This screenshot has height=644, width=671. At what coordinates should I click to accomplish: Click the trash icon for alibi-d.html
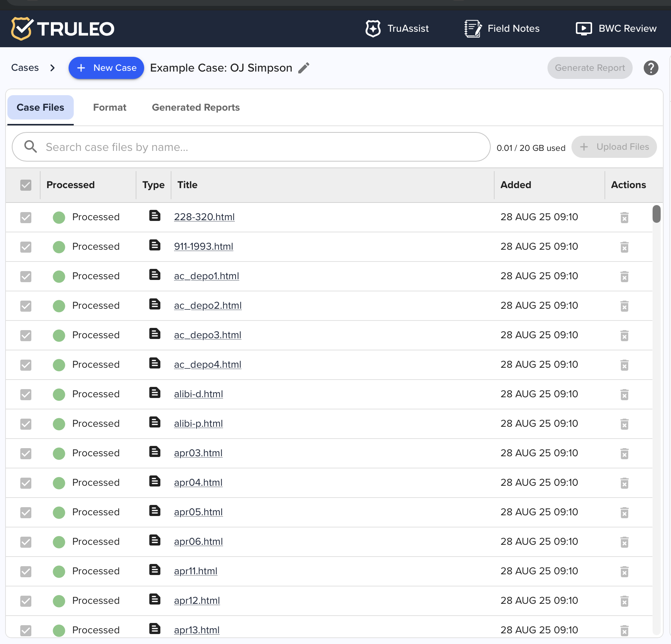[x=624, y=395]
